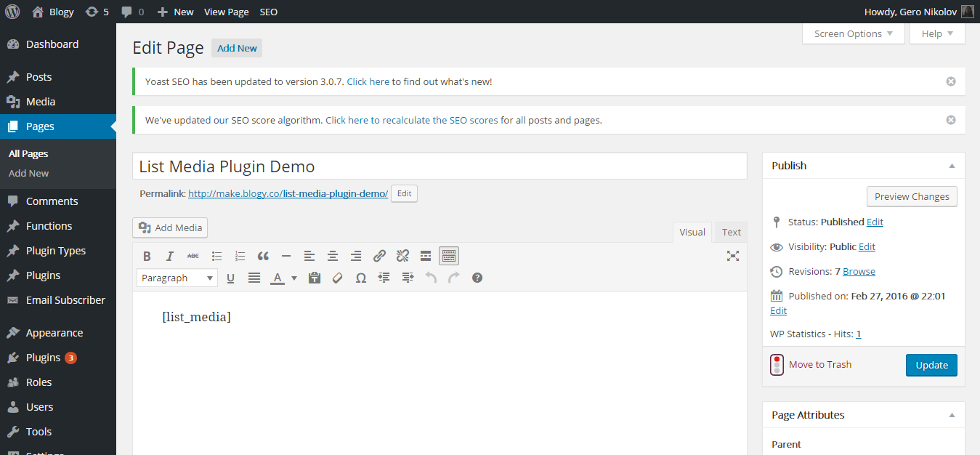Collapse the Publish panel
This screenshot has width=980, height=455.
[952, 166]
